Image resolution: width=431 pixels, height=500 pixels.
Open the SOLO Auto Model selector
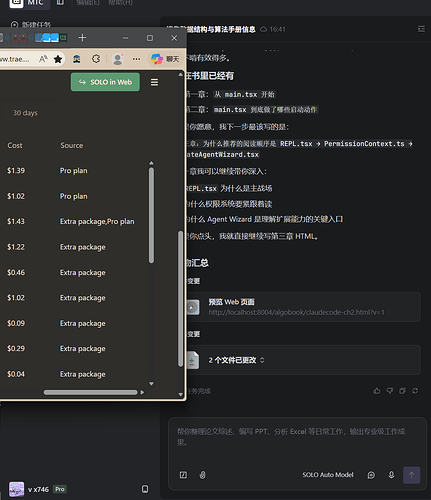[328, 475]
